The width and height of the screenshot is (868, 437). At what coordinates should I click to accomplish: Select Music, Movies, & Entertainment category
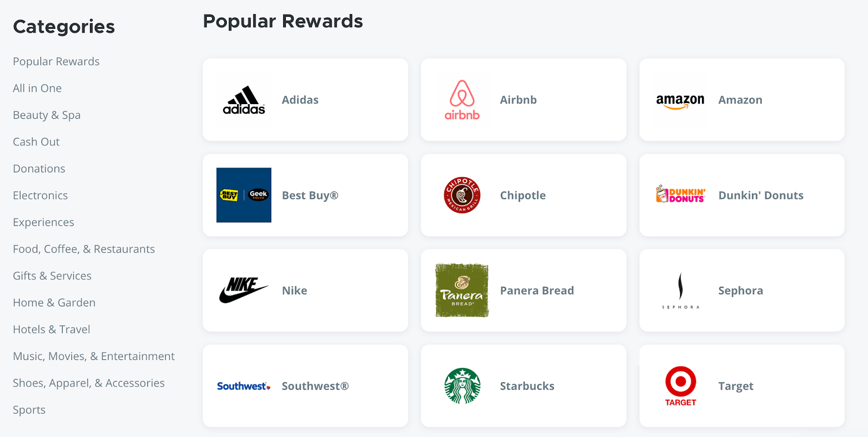(93, 356)
